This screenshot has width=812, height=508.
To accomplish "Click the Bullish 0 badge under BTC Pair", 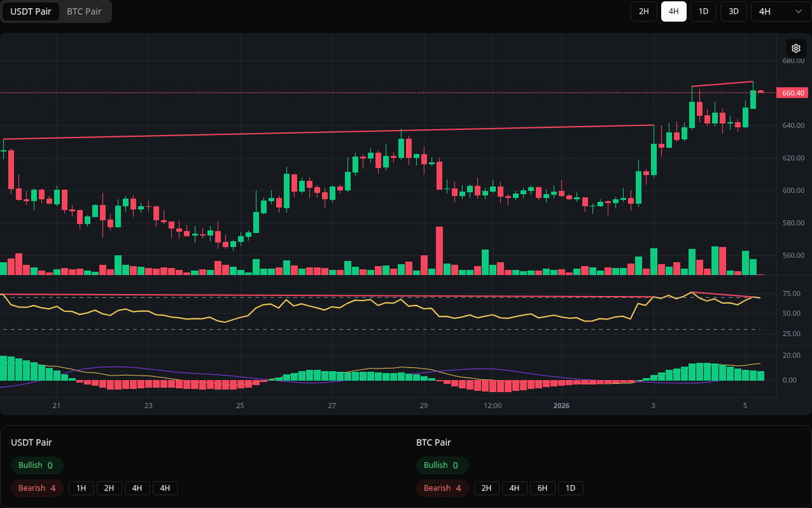I will click(x=443, y=465).
